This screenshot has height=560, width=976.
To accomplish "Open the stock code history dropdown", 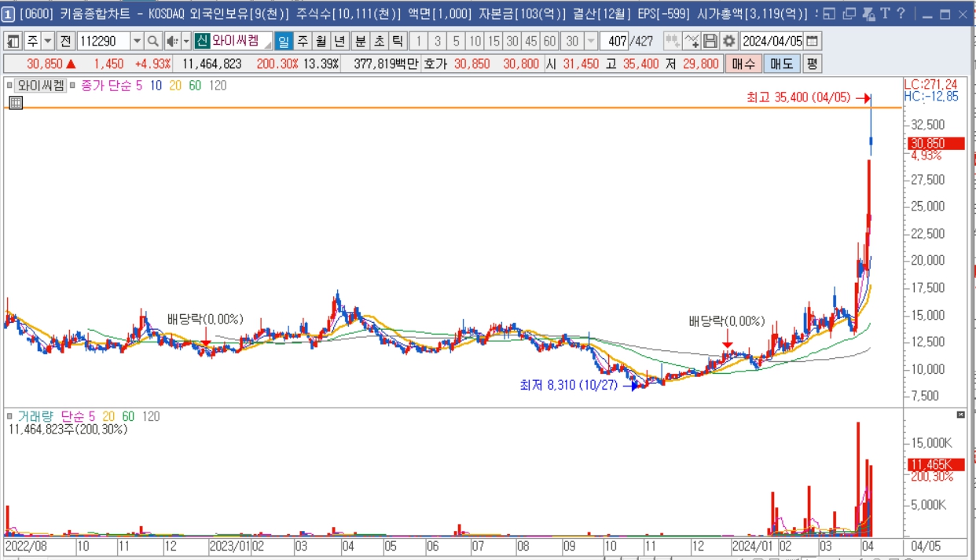I will click(x=137, y=42).
